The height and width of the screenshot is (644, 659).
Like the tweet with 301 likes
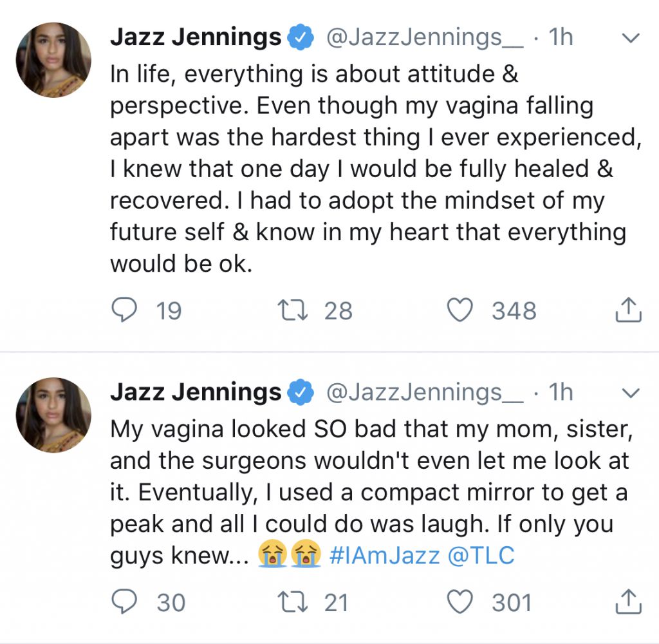coord(460,603)
